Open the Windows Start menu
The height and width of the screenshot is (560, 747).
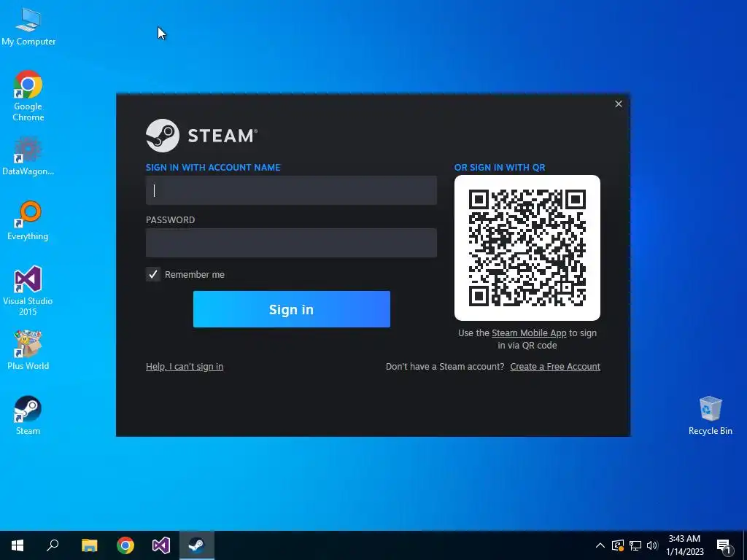coord(18,545)
